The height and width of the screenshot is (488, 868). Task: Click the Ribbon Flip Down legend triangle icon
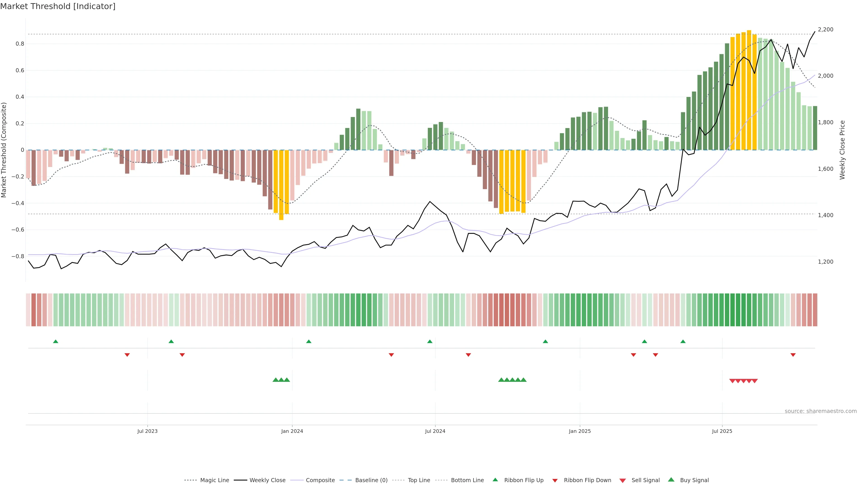coord(555,481)
